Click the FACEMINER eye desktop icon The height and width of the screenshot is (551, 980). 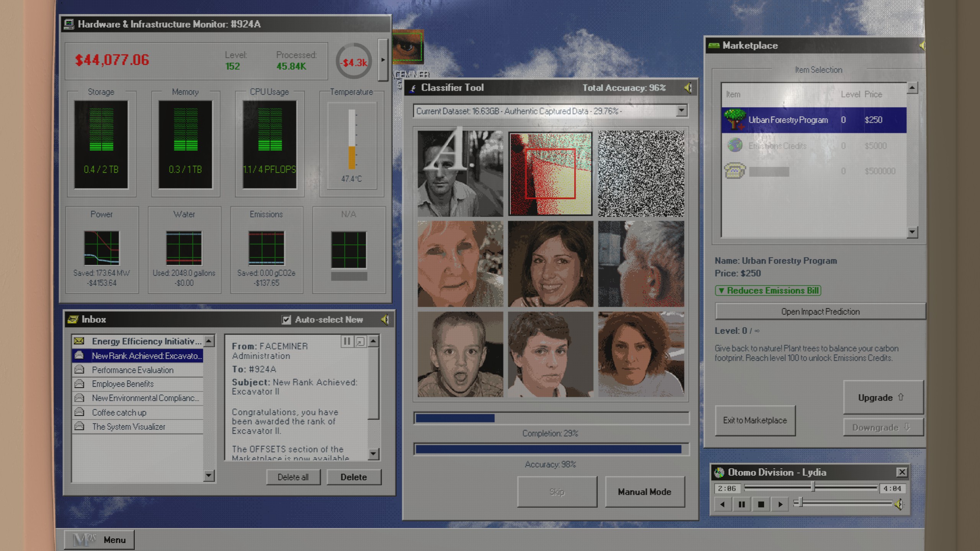tap(408, 47)
